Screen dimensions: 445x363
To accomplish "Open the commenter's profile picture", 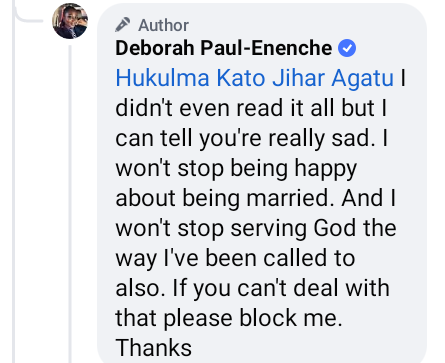I will pos(70,21).
